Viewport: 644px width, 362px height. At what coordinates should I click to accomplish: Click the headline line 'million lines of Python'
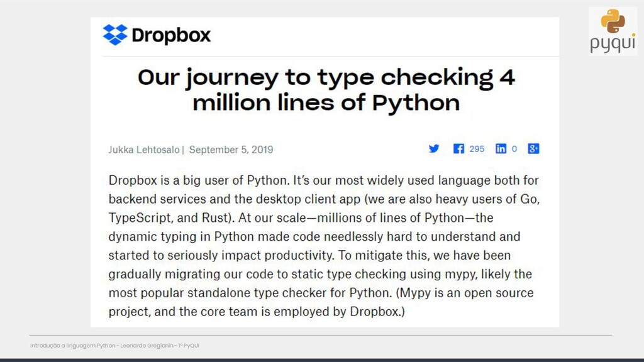click(326, 102)
